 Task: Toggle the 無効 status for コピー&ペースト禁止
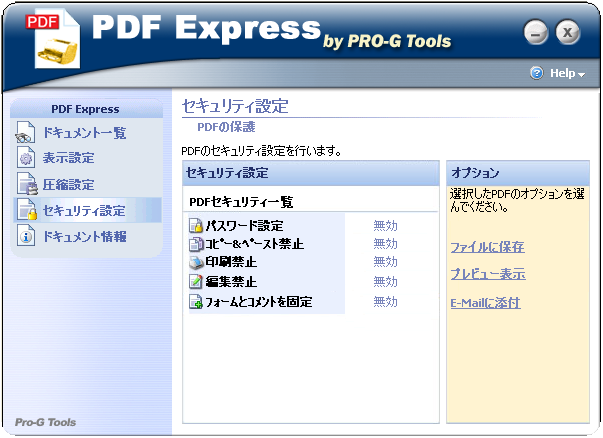pyautogui.click(x=385, y=244)
